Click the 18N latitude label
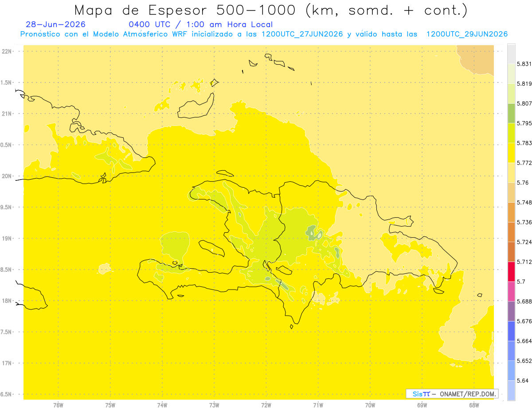Viewport: 532px width, 411px height. pos(8,301)
